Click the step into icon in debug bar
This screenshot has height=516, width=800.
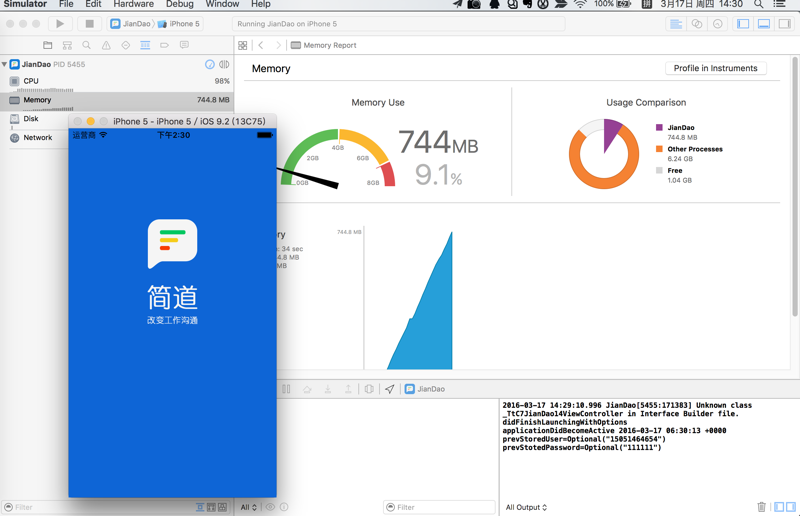[x=328, y=389]
